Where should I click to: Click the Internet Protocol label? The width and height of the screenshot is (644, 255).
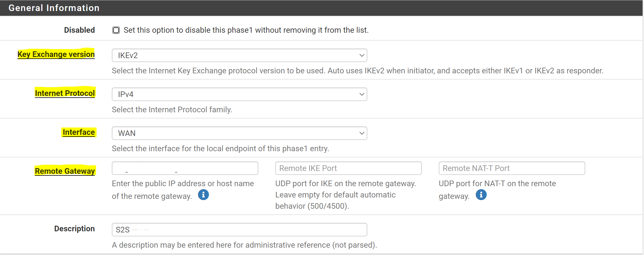65,93
